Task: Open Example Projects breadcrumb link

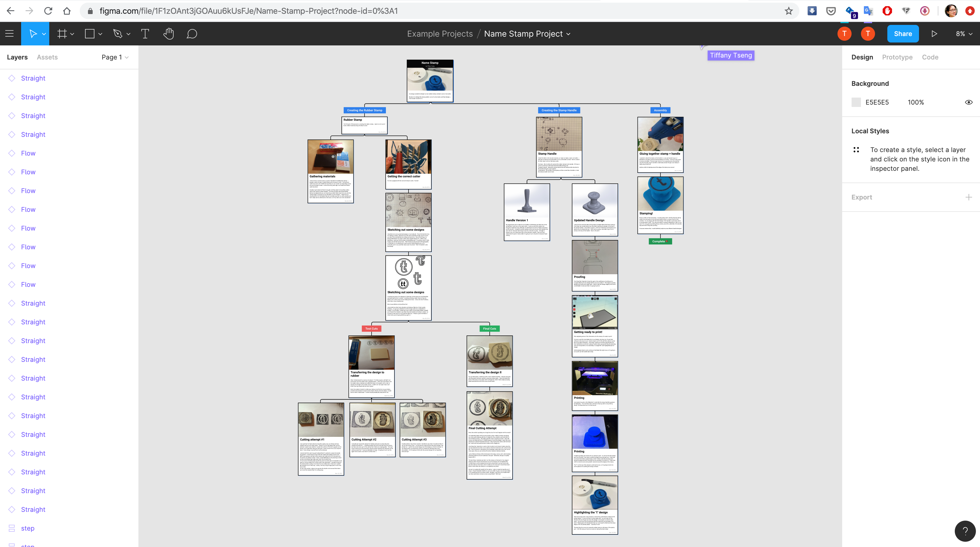Action: coord(439,33)
